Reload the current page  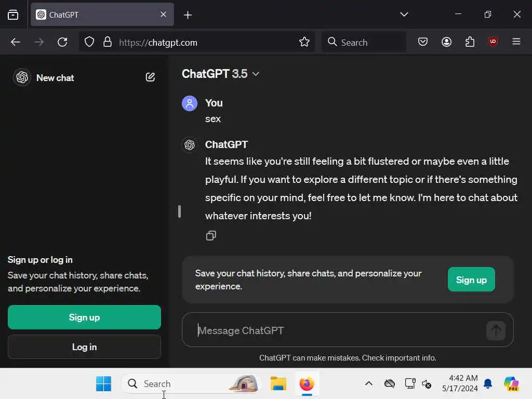[62, 42]
